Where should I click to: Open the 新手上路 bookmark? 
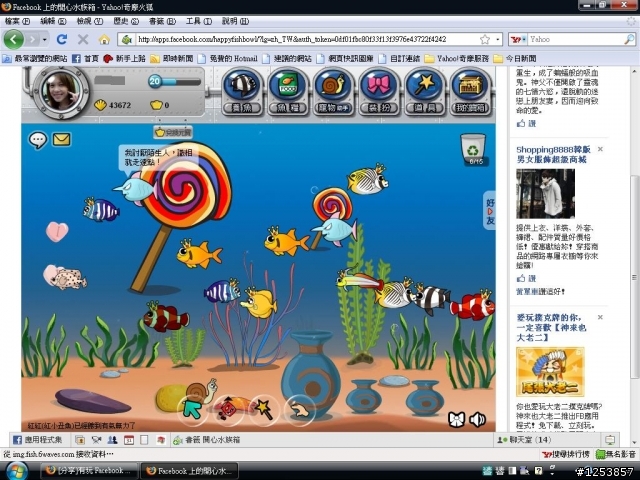[x=124, y=59]
